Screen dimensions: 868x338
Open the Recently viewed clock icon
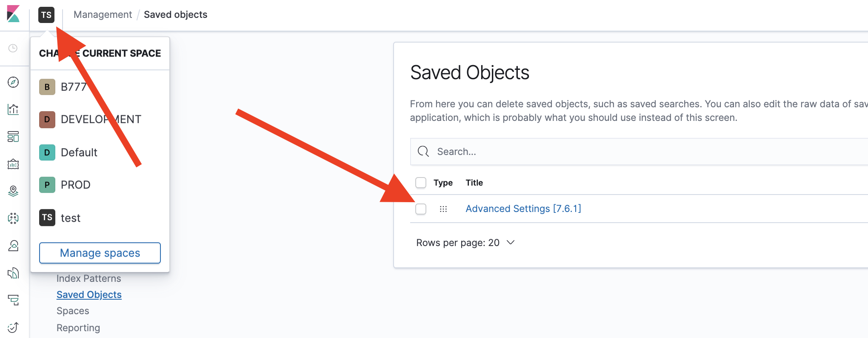pos(13,48)
